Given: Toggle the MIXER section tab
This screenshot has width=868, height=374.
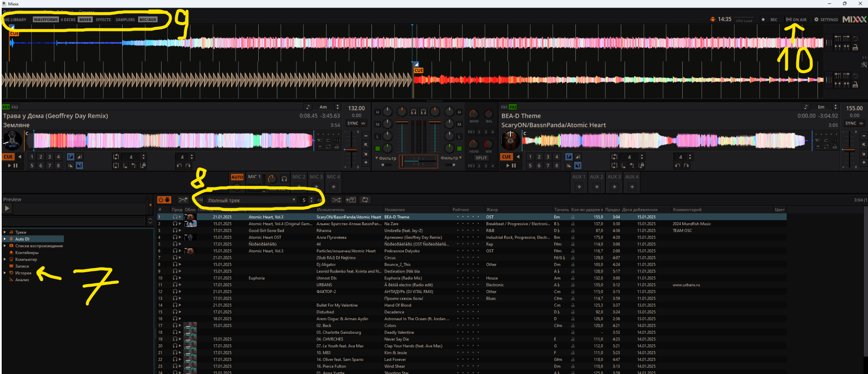Looking at the screenshot, I should (85, 20).
